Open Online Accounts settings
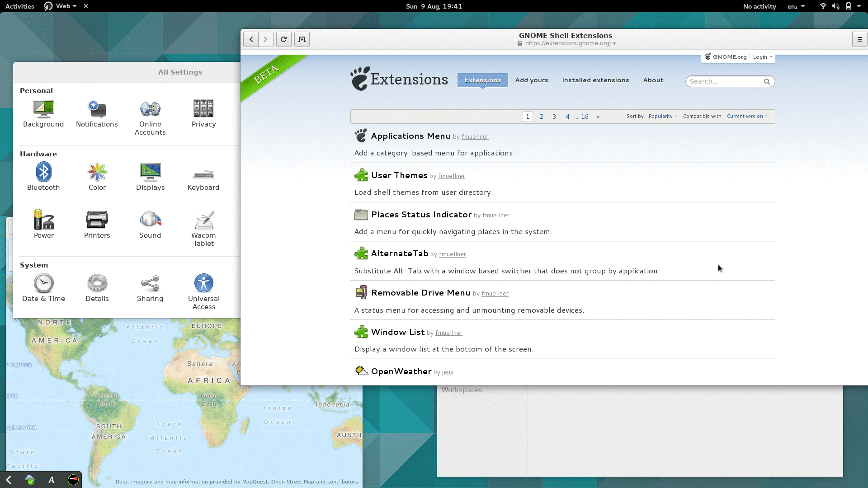The width and height of the screenshot is (868, 488). pyautogui.click(x=150, y=117)
